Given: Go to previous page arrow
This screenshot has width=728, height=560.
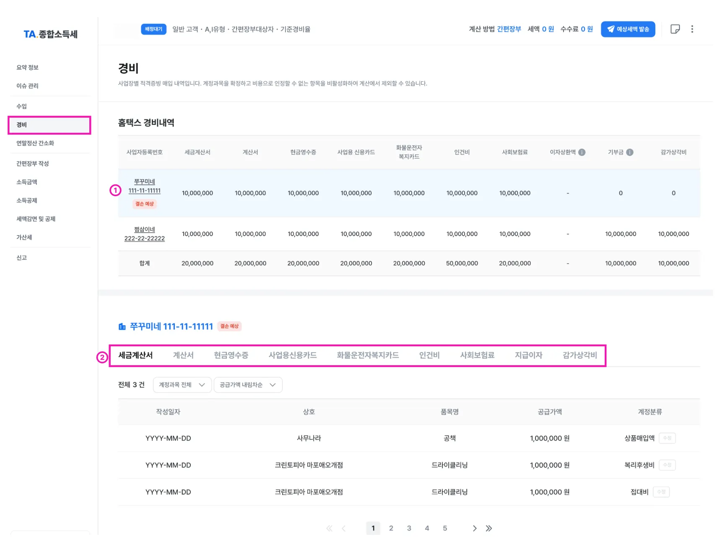Looking at the screenshot, I should pos(343,528).
